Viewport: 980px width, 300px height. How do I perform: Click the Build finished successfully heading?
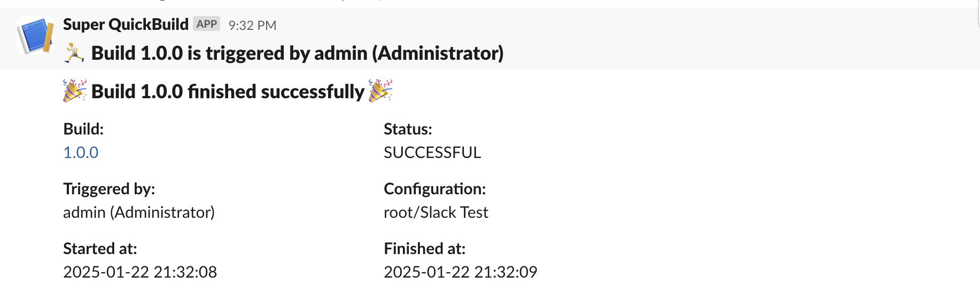click(228, 92)
